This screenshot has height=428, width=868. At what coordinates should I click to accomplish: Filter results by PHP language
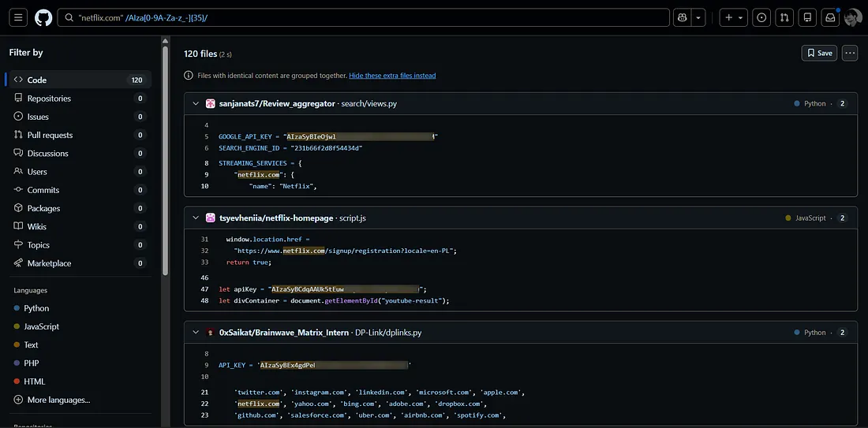80,363
